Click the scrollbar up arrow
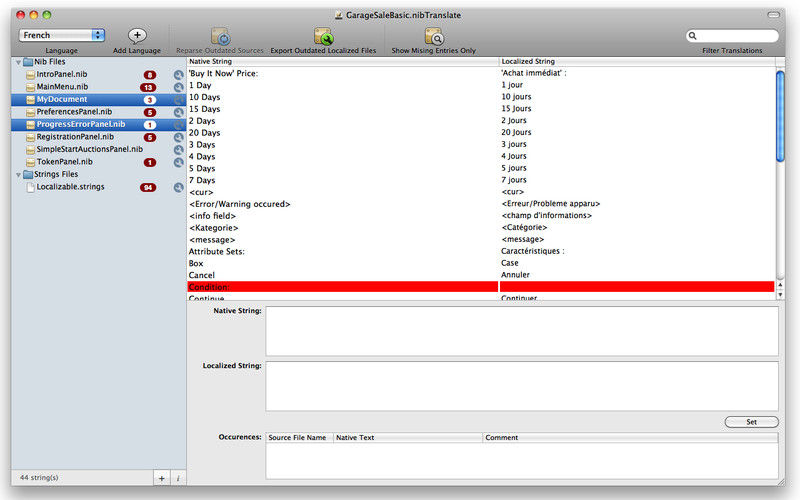Screen dimensions: 800x500 [x=780, y=285]
